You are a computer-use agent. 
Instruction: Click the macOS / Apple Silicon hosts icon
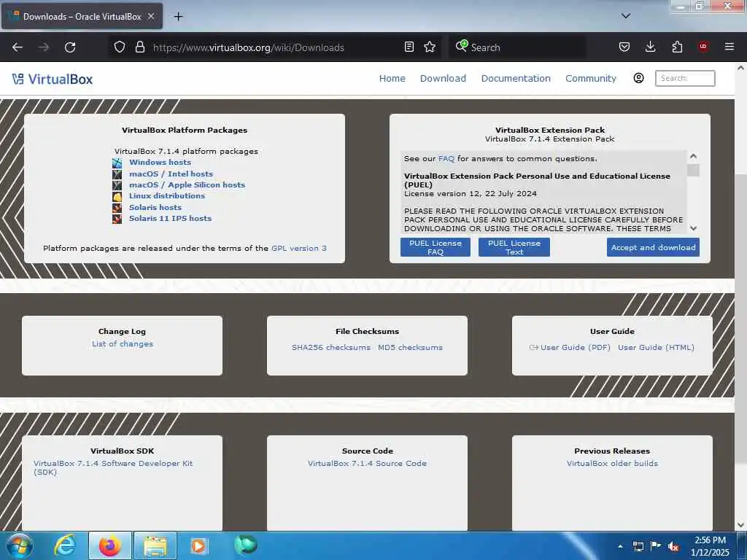click(117, 185)
